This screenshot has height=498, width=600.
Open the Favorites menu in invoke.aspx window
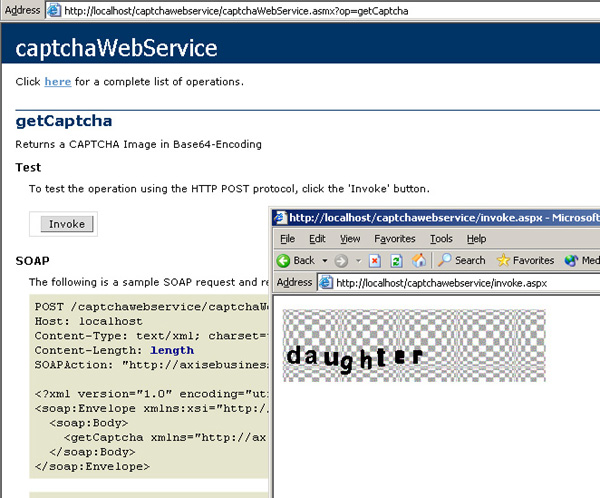click(395, 239)
